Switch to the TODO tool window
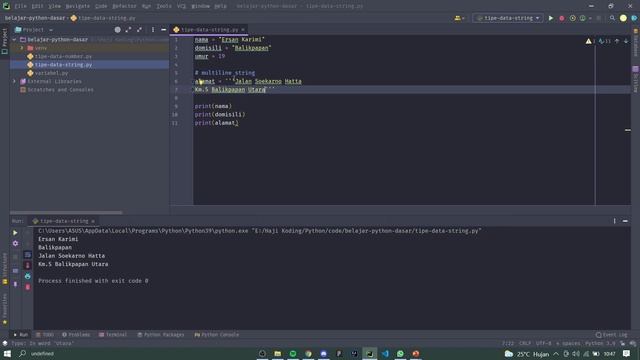The image size is (640, 360). click(x=44, y=335)
